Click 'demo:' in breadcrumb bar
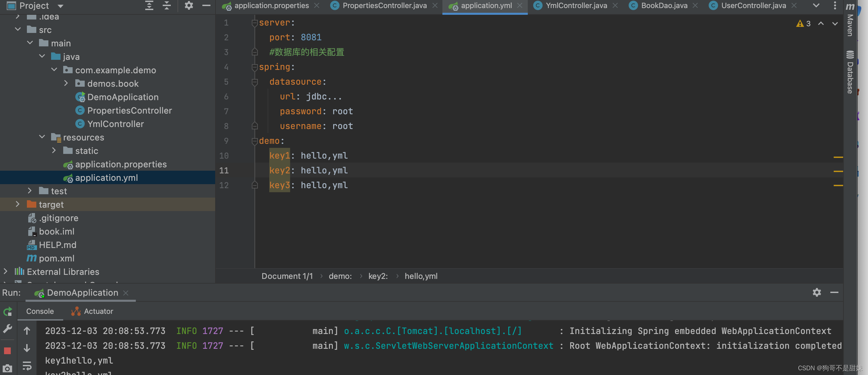The height and width of the screenshot is (375, 868). click(340, 276)
